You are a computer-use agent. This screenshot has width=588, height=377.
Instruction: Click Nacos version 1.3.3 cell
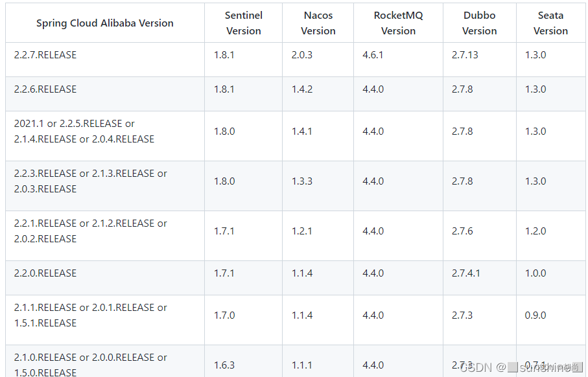pyautogui.click(x=302, y=181)
